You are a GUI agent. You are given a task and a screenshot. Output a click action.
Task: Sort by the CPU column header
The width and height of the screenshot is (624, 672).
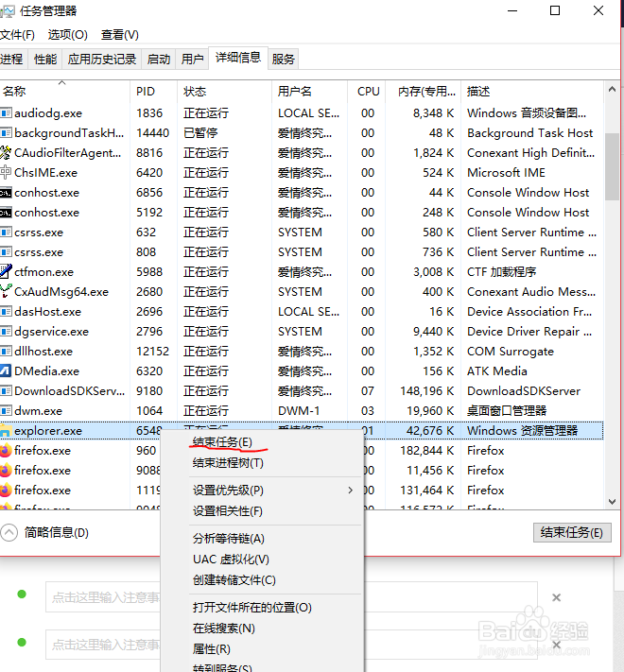click(x=367, y=91)
